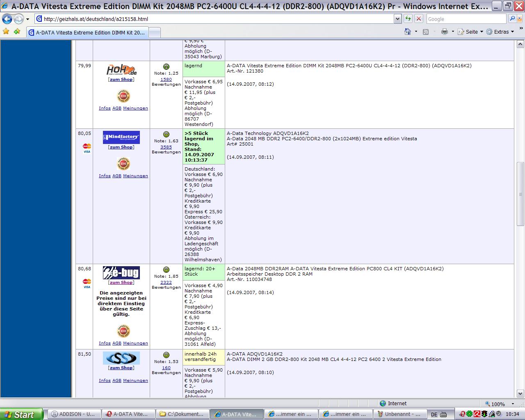This screenshot has width=525, height=420.
Task: Open HOH.de Meinungen link
Action: [x=135, y=108]
